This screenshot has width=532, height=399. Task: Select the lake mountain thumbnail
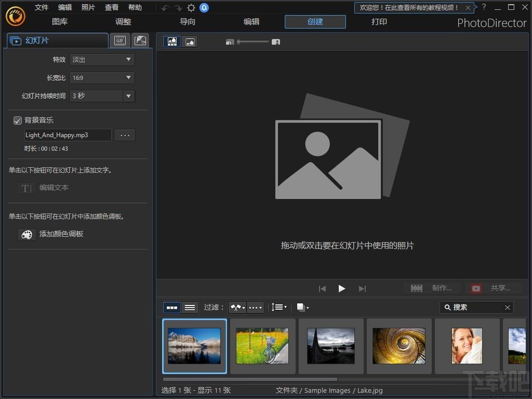coord(194,346)
